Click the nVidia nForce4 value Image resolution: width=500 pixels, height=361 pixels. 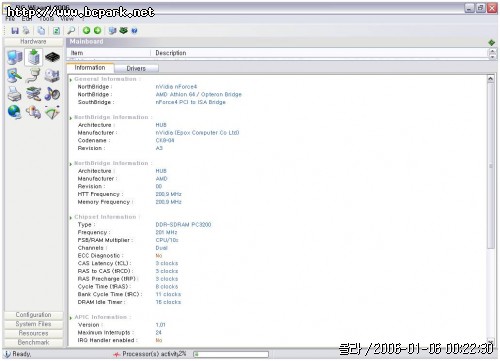click(176, 87)
